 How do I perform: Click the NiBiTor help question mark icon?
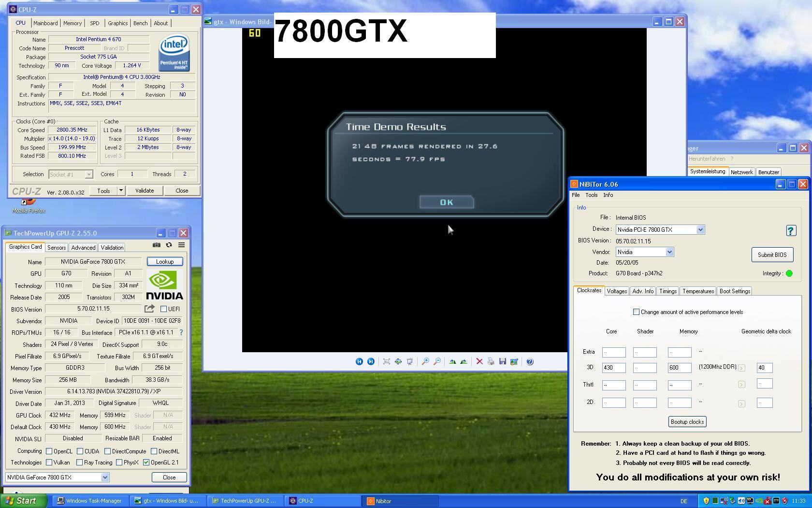click(791, 231)
